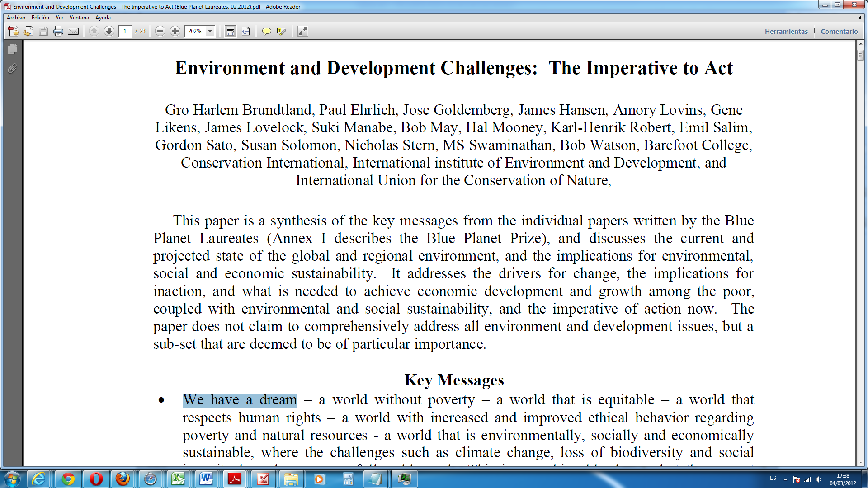The height and width of the screenshot is (488, 868).
Task: Click the zoom out minus button
Action: coord(160,31)
